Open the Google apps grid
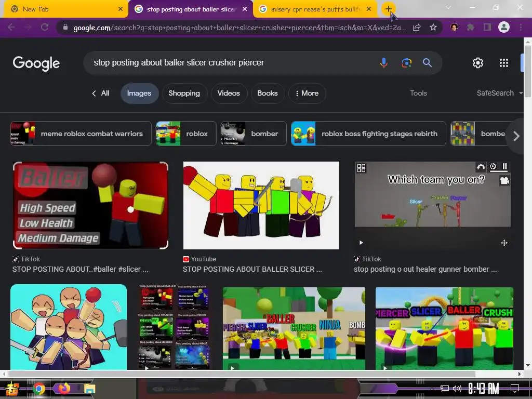Image resolution: width=532 pixels, height=399 pixels. click(x=504, y=63)
